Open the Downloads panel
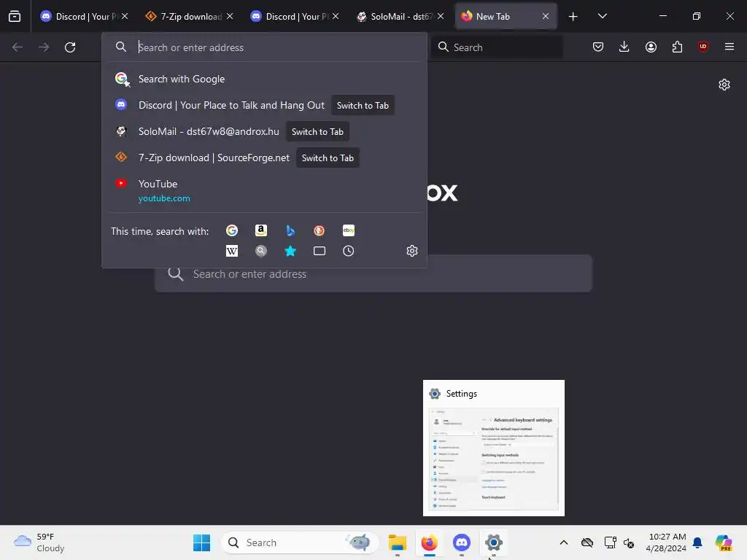The image size is (747, 560). click(x=624, y=47)
